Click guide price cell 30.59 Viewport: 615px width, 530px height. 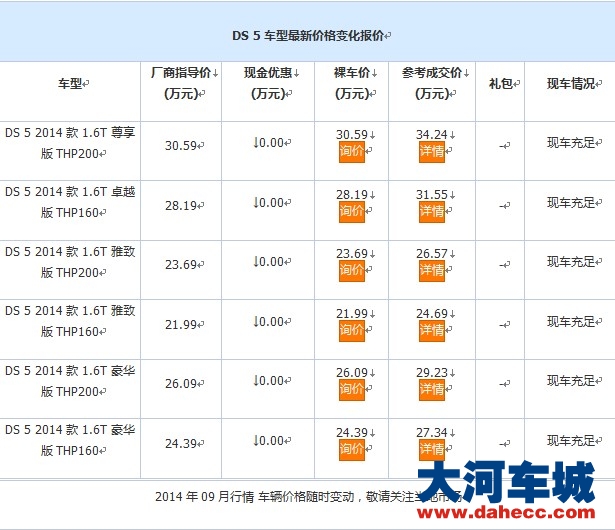tap(181, 146)
